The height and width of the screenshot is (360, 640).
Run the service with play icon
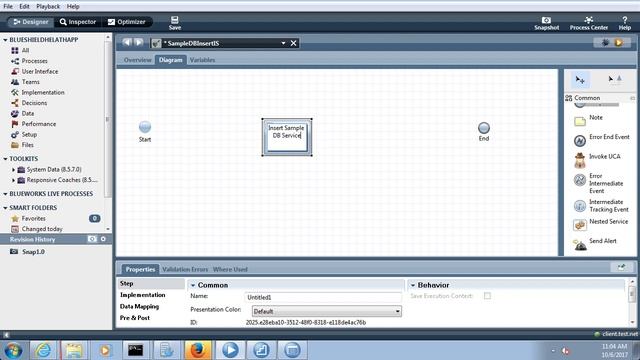(619, 42)
